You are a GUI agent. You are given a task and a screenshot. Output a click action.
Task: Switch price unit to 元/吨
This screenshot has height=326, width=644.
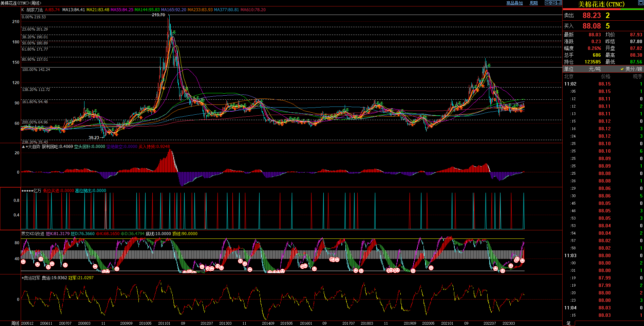[x=594, y=69]
